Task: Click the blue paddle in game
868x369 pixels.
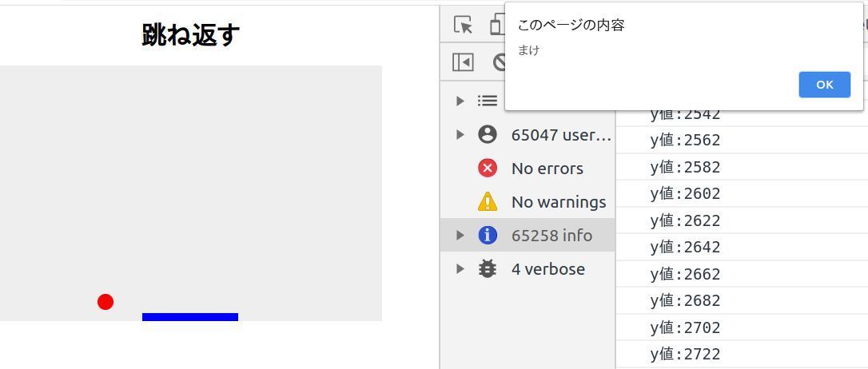Action: click(x=190, y=317)
